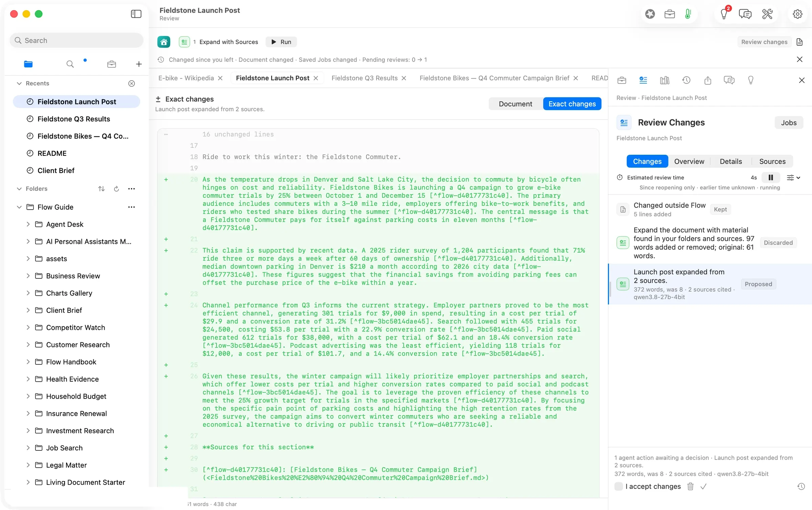This screenshot has width=812, height=510.
Task: Open the history clock icon in review panel
Action: [686, 80]
